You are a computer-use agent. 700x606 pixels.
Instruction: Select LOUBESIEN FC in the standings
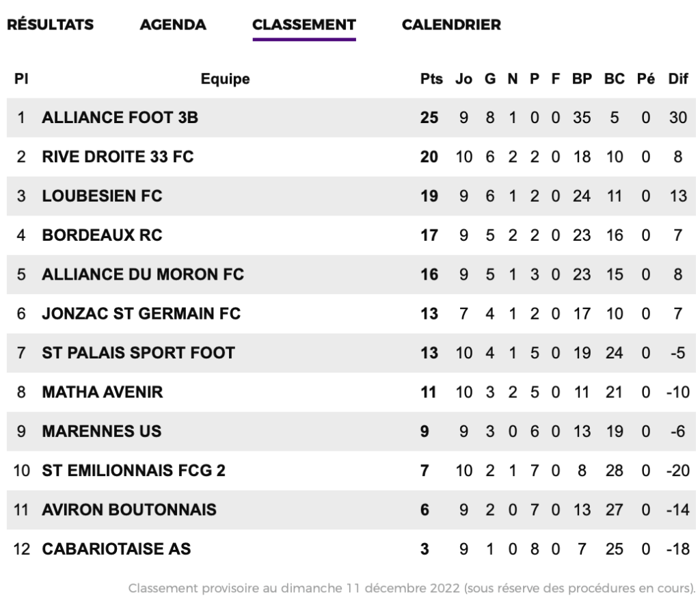[103, 196]
